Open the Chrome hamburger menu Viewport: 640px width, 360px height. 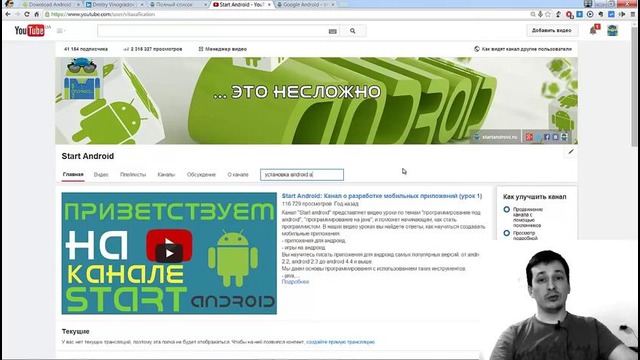tap(633, 14)
